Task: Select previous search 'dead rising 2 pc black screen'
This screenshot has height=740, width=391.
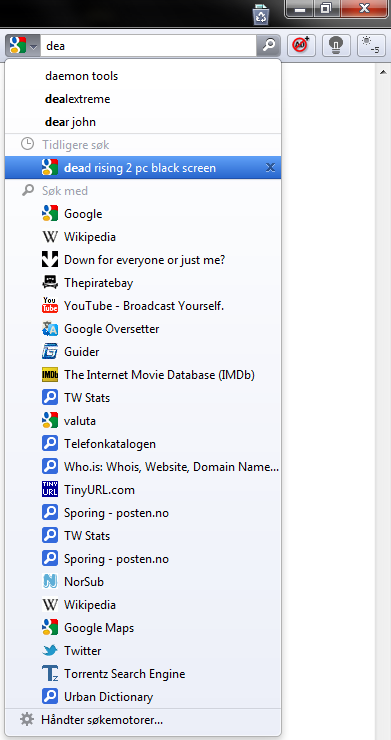Action: pyautogui.click(x=143, y=168)
